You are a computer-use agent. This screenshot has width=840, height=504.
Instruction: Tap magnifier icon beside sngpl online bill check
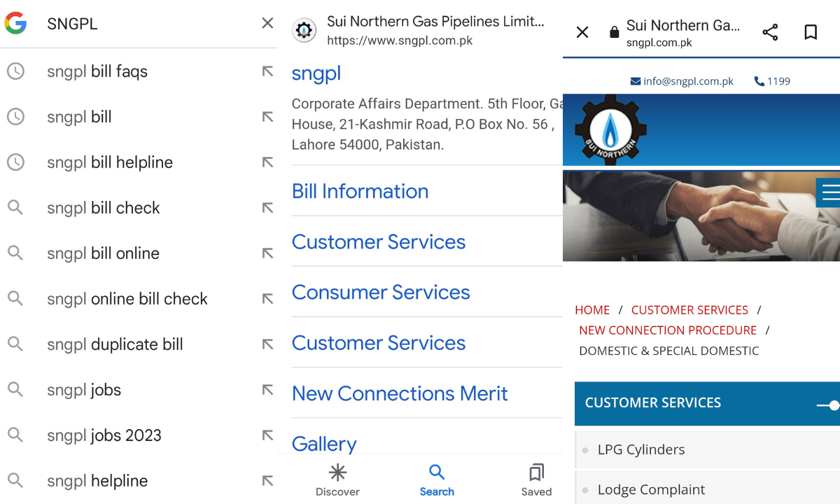click(x=15, y=299)
